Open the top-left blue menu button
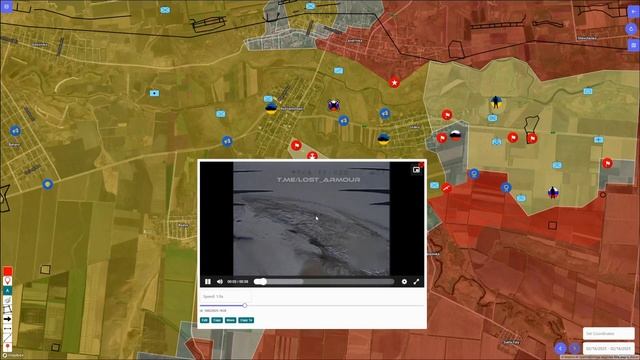640x360 pixels. (x=7, y=7)
